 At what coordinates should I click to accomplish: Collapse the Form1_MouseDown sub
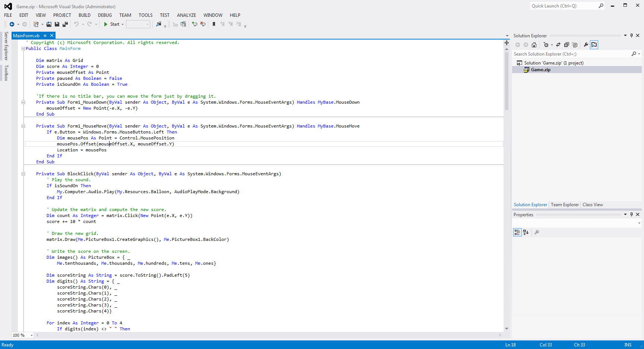pos(23,102)
